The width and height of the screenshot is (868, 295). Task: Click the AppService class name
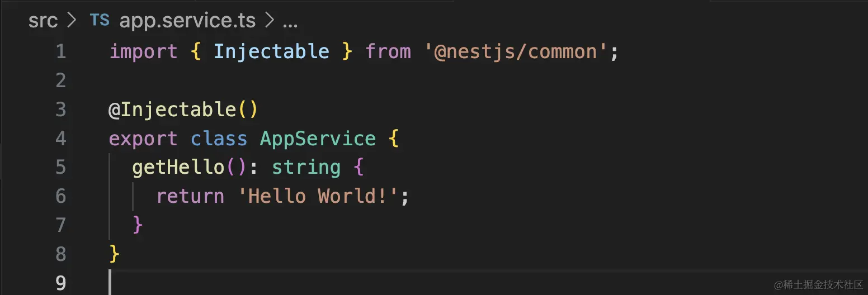click(318, 139)
